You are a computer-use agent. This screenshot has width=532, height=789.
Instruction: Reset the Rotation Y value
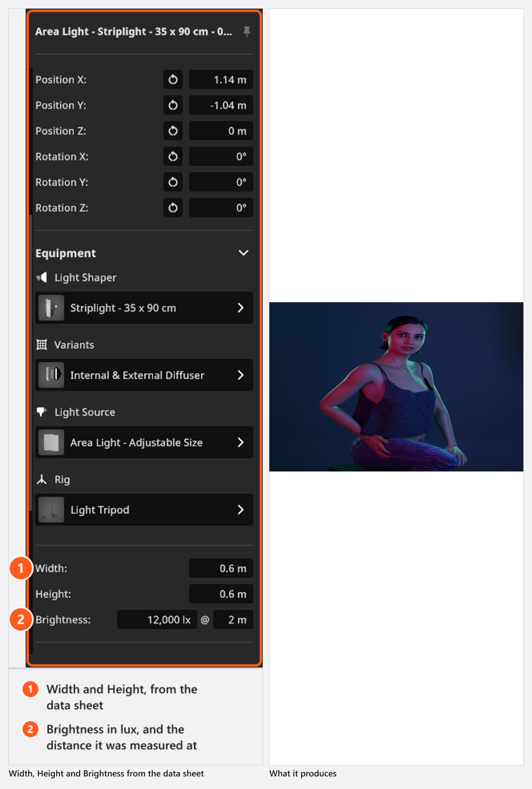(173, 182)
